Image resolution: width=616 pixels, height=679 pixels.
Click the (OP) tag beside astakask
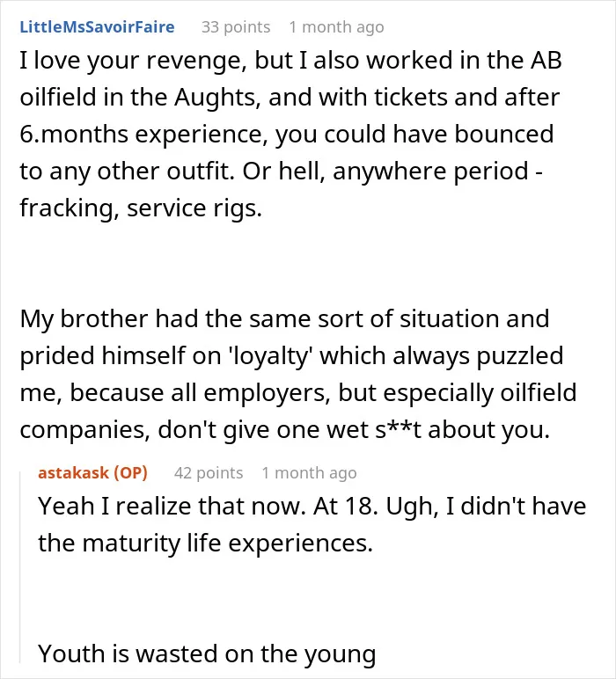130,472
